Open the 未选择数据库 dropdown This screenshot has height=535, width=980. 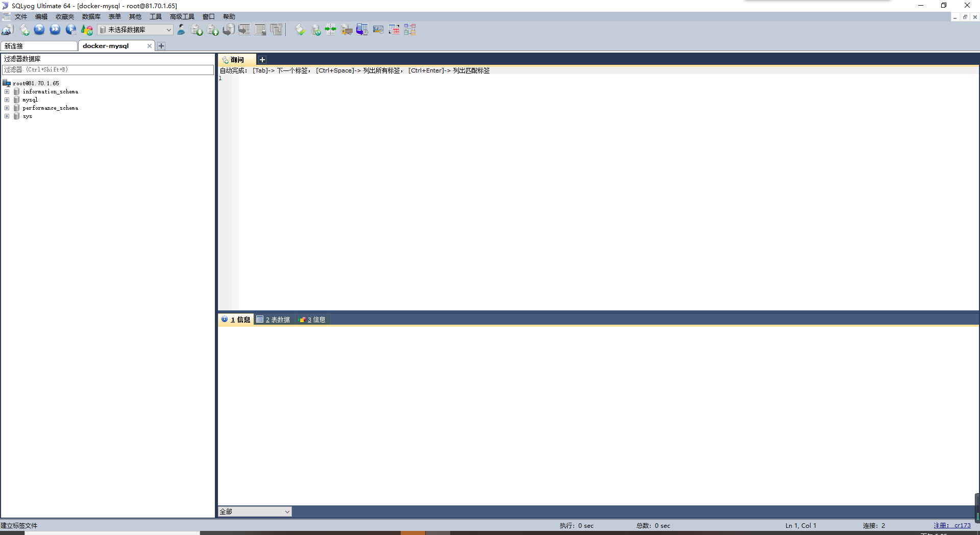click(135, 30)
